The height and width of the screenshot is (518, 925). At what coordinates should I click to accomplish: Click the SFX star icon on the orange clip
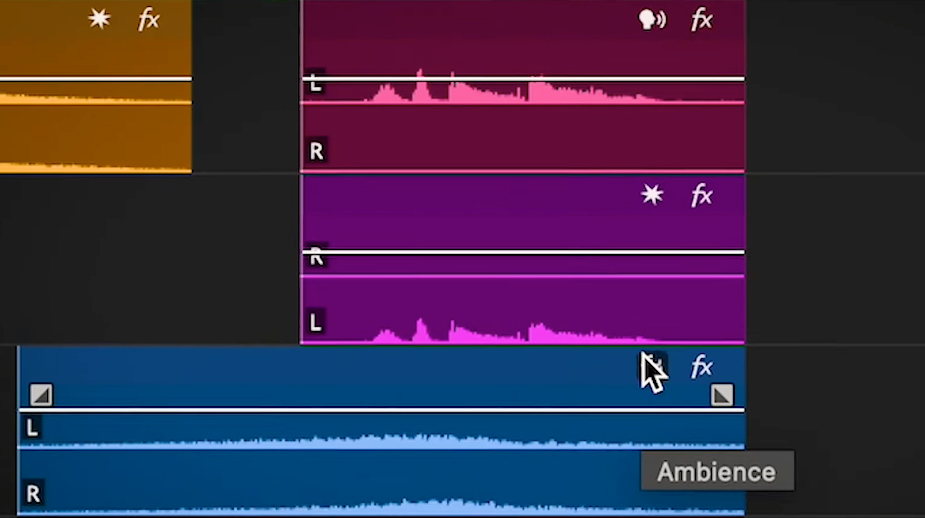click(x=99, y=19)
